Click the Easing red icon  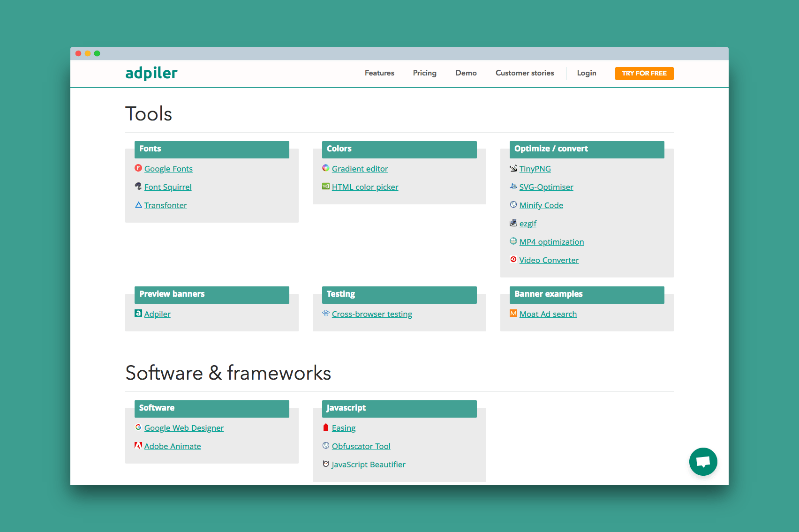click(x=326, y=427)
